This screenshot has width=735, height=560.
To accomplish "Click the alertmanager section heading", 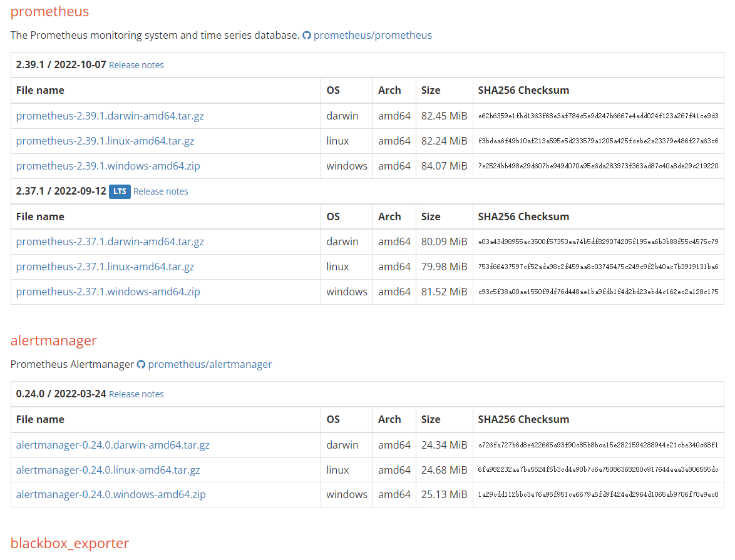I will [54, 340].
